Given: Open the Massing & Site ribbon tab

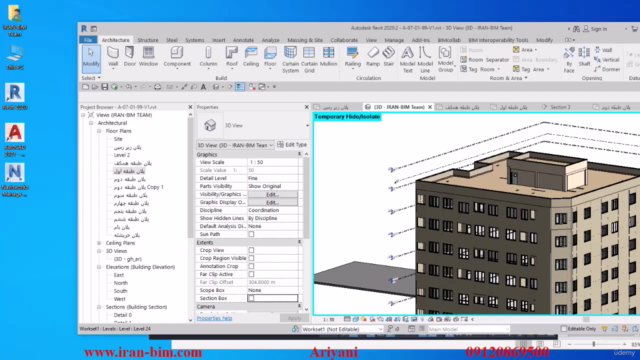Looking at the screenshot, I should click(305, 40).
